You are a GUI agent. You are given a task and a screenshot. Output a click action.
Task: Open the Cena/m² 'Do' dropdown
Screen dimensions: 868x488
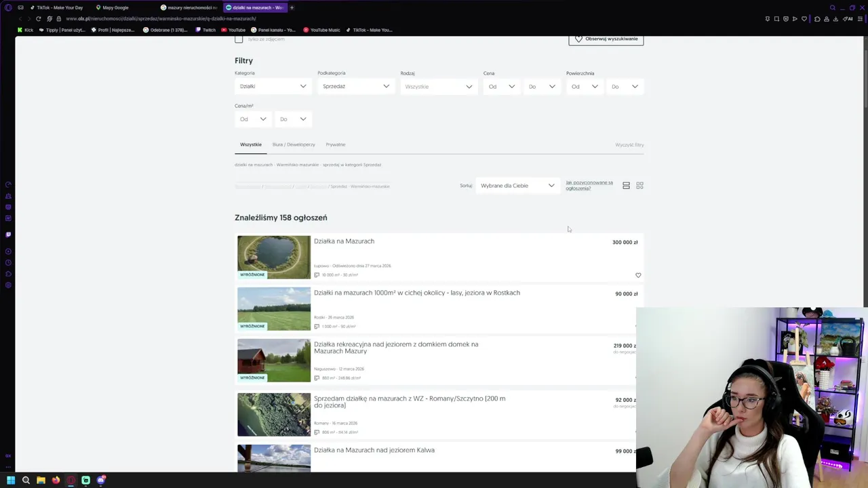(x=293, y=119)
